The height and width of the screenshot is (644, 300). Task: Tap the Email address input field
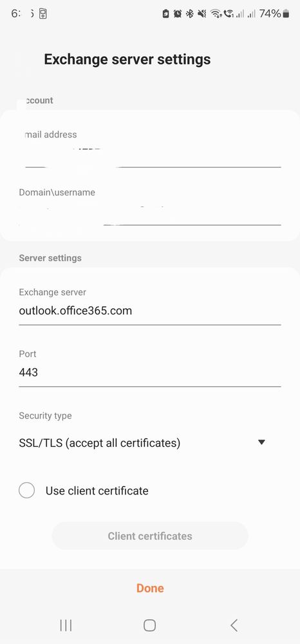[150, 155]
